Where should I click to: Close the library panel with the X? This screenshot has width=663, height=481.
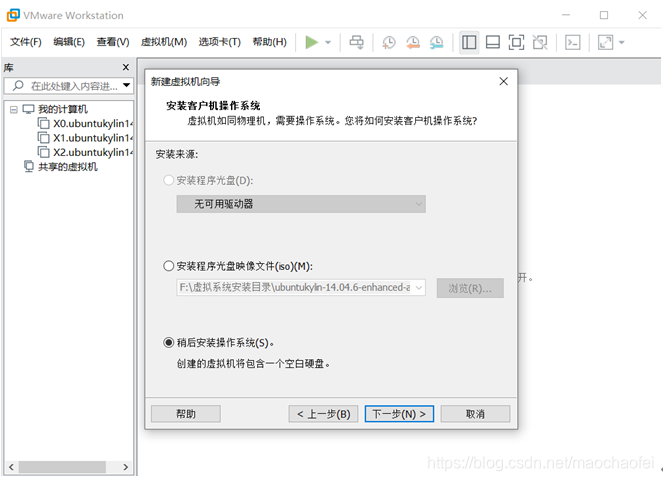pos(126,67)
